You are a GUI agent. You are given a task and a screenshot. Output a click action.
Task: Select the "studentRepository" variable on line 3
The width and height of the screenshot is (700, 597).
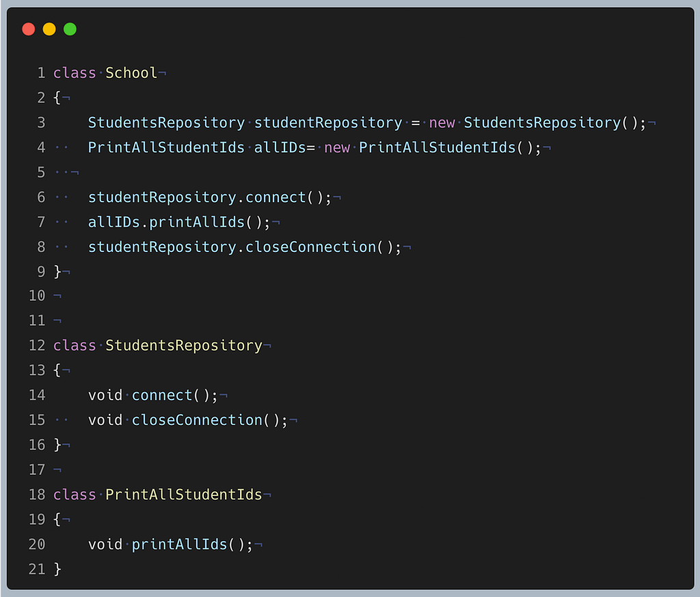point(328,122)
